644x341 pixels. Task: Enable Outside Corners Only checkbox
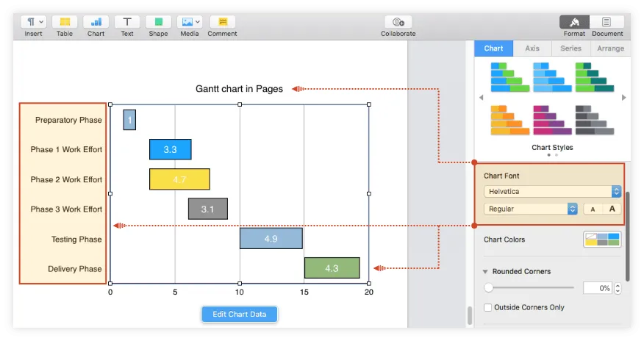488,307
